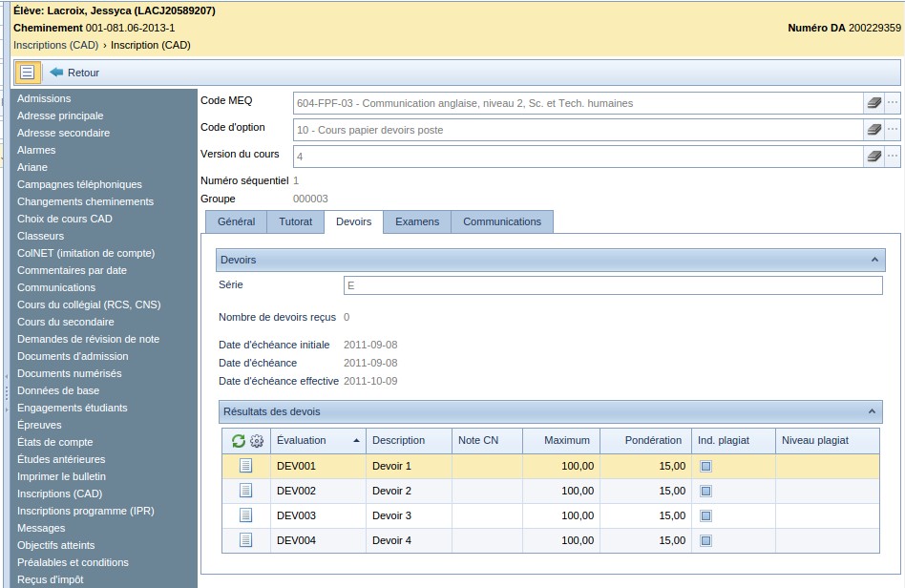Image resolution: width=905 pixels, height=588 pixels.
Task: Switch to the Examens tab
Action: click(x=417, y=221)
